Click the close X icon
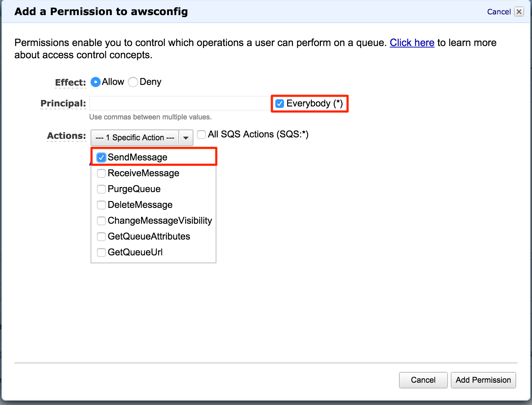The height and width of the screenshot is (405, 532). click(x=519, y=12)
